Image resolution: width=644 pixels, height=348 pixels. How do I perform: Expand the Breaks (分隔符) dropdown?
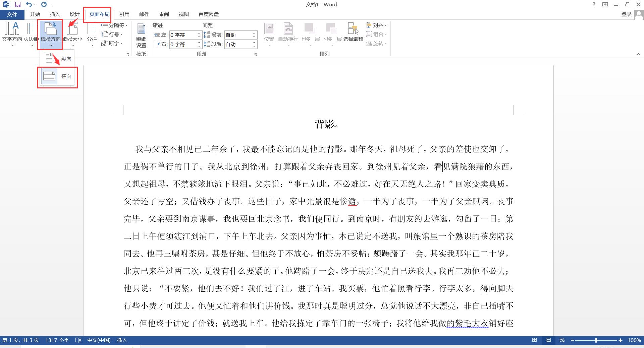115,25
